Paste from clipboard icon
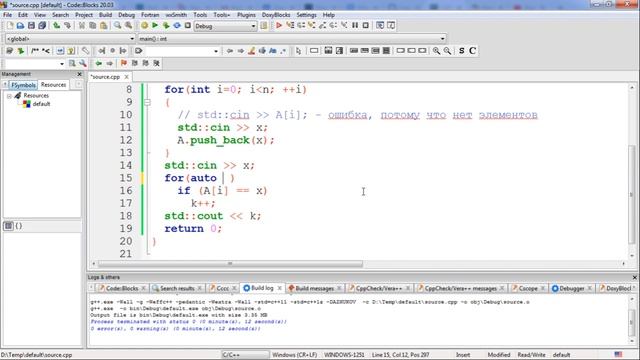 [x=104, y=25]
